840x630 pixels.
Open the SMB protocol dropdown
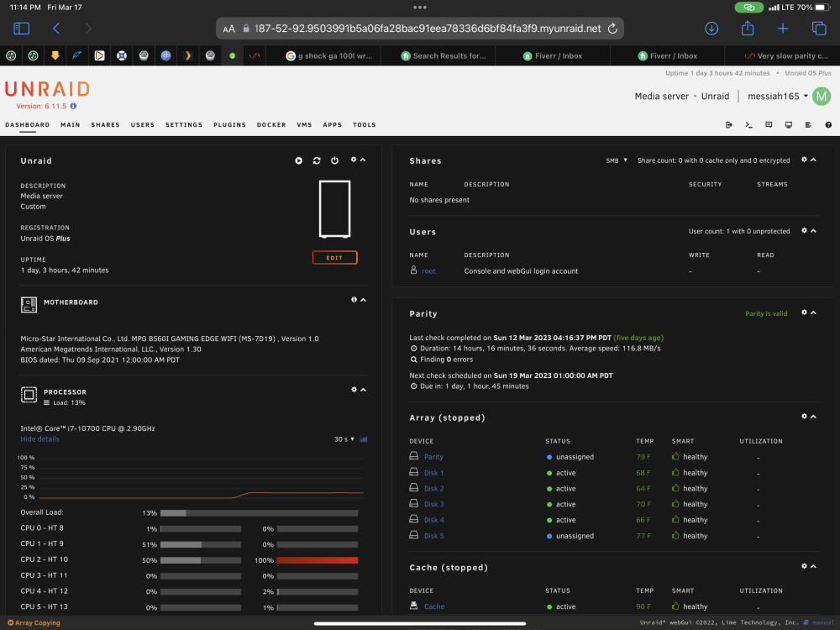coord(617,160)
